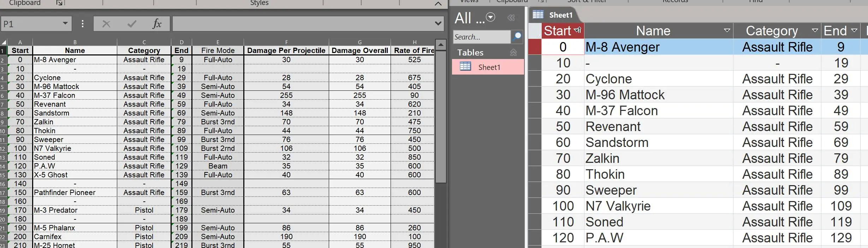This screenshot has width=868, height=248.
Task: Select all cells using Excel's corner triangle
Action: 4,42
